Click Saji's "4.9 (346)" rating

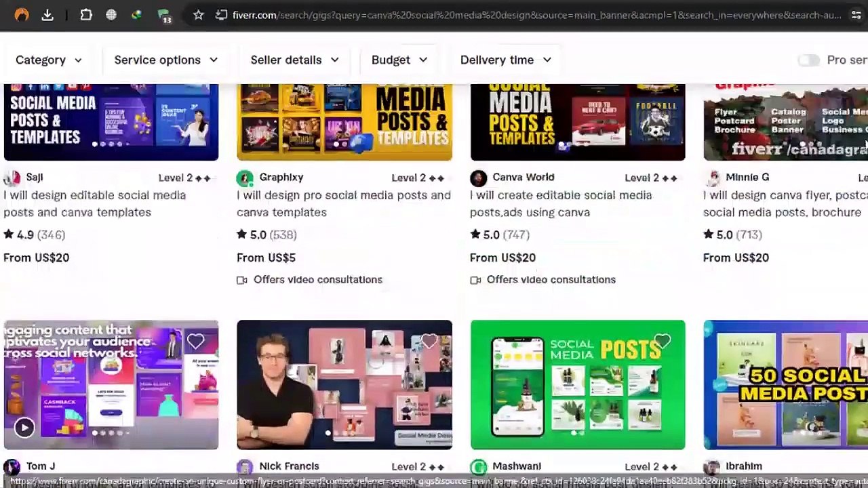35,235
